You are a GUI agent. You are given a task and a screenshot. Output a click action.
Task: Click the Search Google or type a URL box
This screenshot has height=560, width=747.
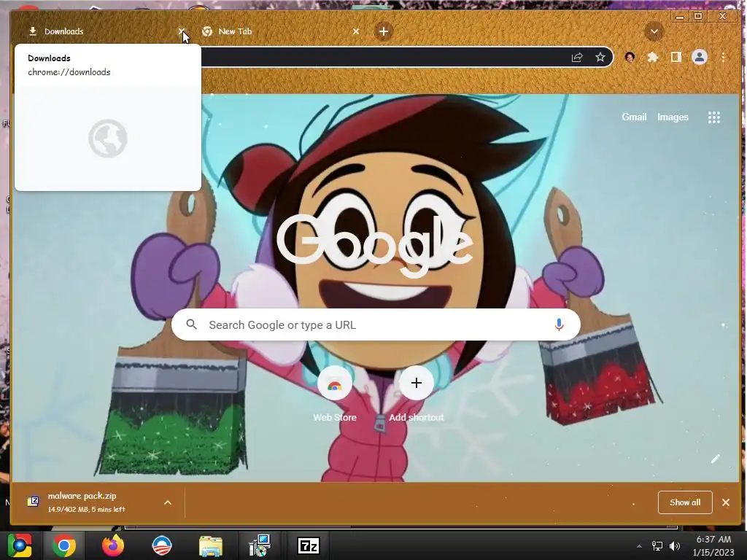click(376, 324)
